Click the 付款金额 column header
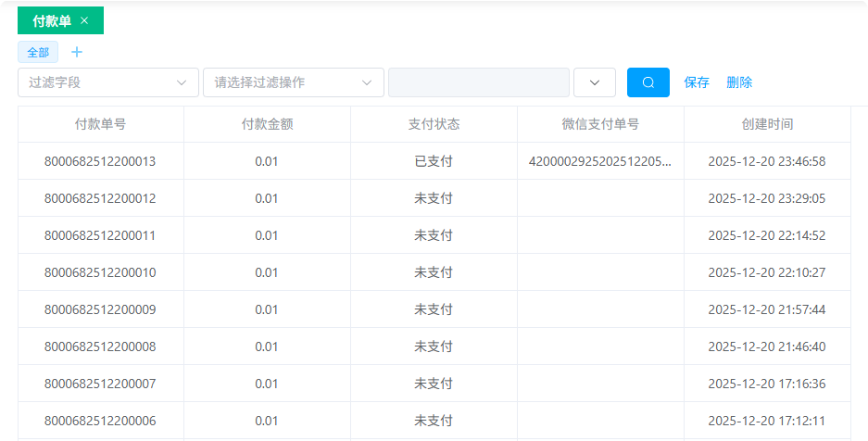868x441 pixels. pos(267,124)
